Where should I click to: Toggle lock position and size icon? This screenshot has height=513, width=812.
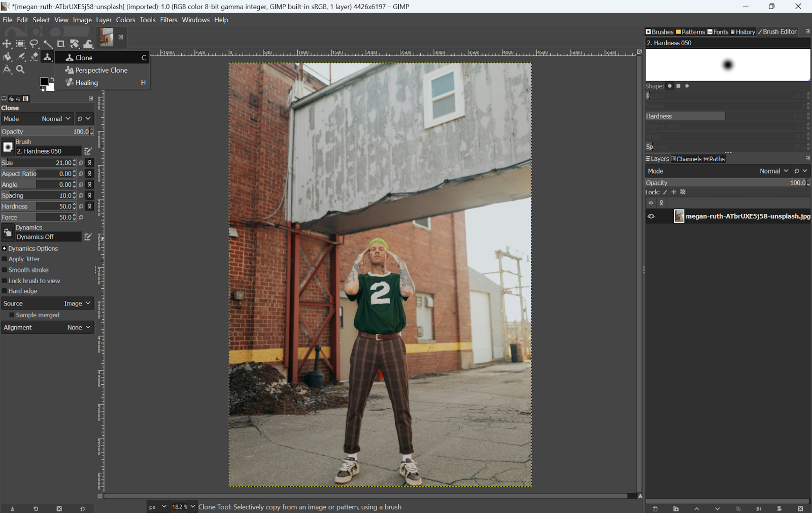tap(674, 192)
